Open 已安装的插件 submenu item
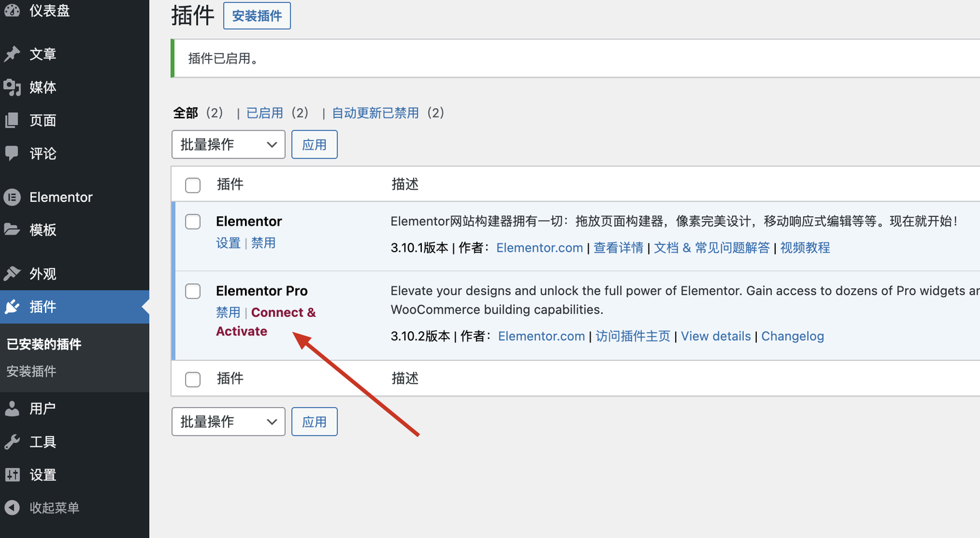Image resolution: width=980 pixels, height=538 pixels. tap(44, 344)
